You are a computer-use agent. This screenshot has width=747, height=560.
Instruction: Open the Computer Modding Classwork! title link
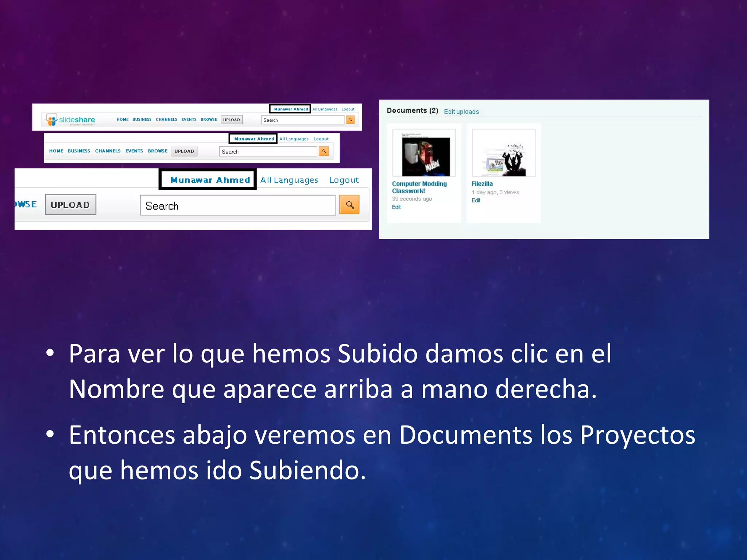(419, 187)
